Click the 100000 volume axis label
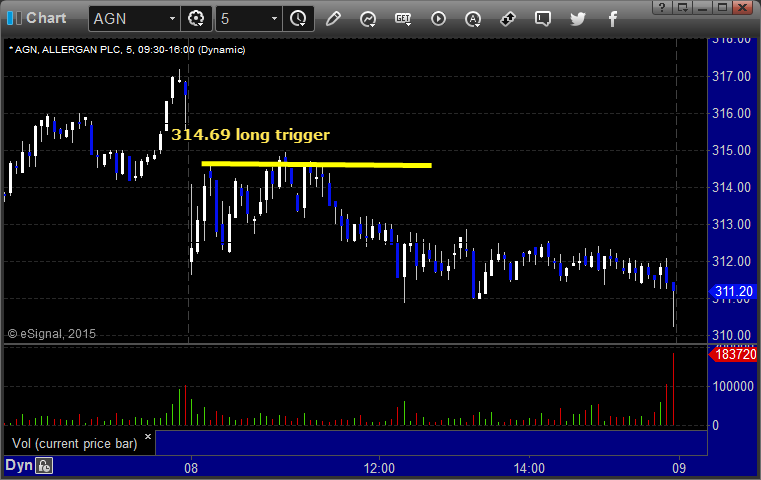 [x=733, y=386]
